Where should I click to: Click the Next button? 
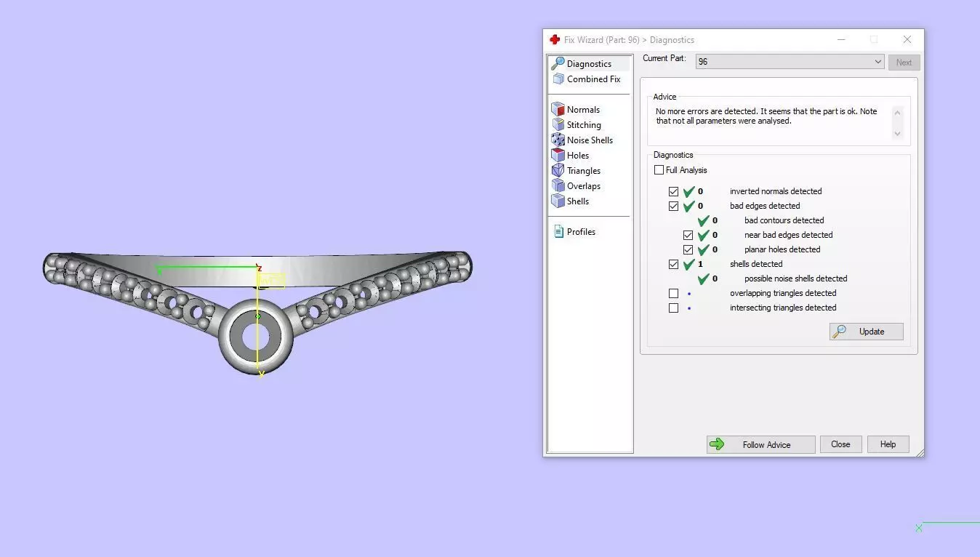point(904,63)
